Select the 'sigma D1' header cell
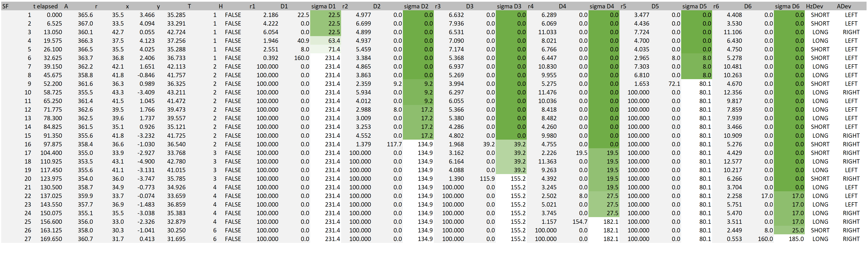The image size is (868, 263). click(x=324, y=6)
